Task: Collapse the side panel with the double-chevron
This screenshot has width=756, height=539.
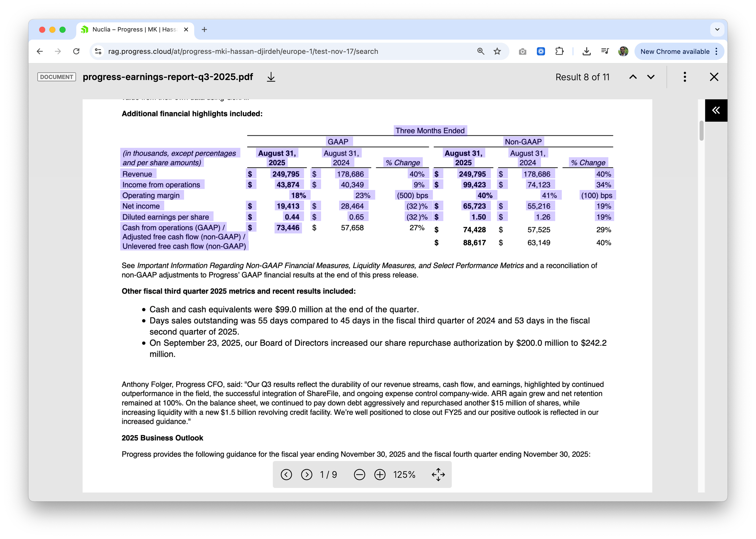Action: pyautogui.click(x=716, y=110)
